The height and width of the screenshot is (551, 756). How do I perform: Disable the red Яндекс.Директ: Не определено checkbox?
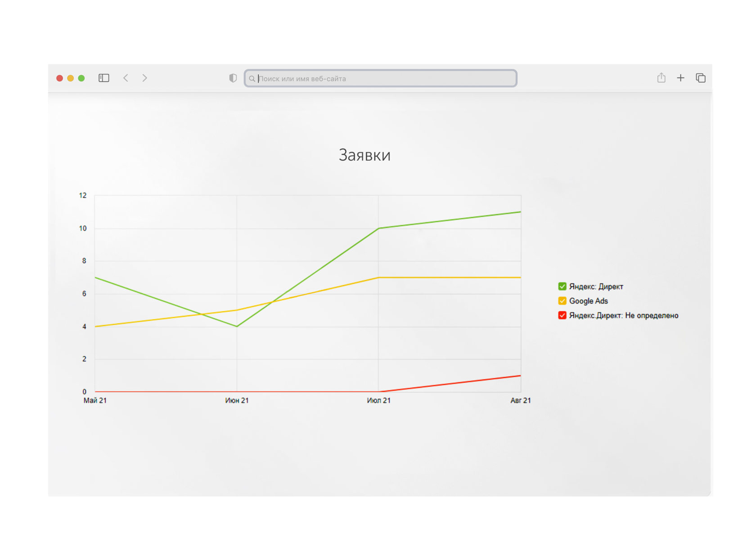[x=562, y=315]
